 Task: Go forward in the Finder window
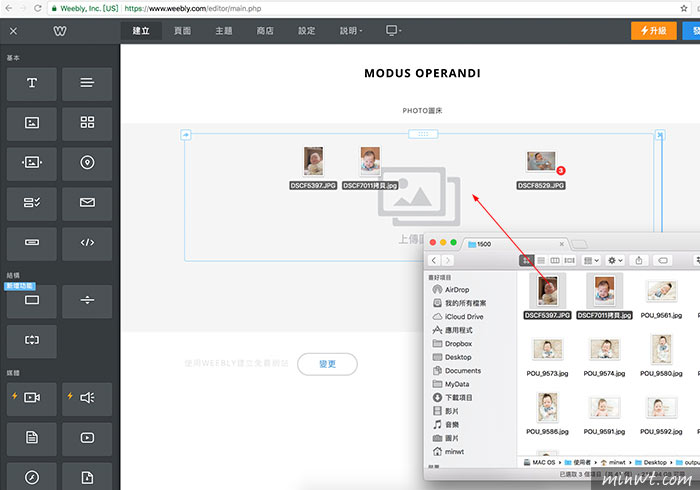(447, 261)
